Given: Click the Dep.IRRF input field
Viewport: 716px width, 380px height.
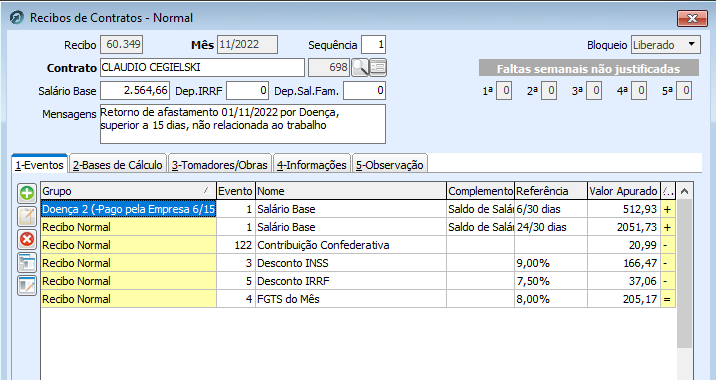Looking at the screenshot, I should [x=247, y=90].
